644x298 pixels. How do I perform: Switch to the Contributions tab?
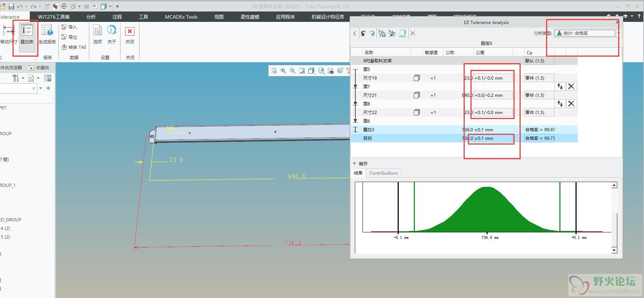pos(383,173)
